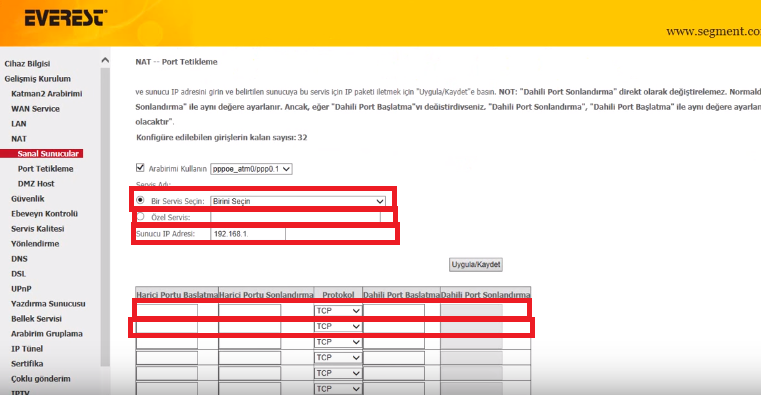Image resolution: width=761 pixels, height=395 pixels.
Task: Click the Everest logo
Action: click(x=66, y=18)
